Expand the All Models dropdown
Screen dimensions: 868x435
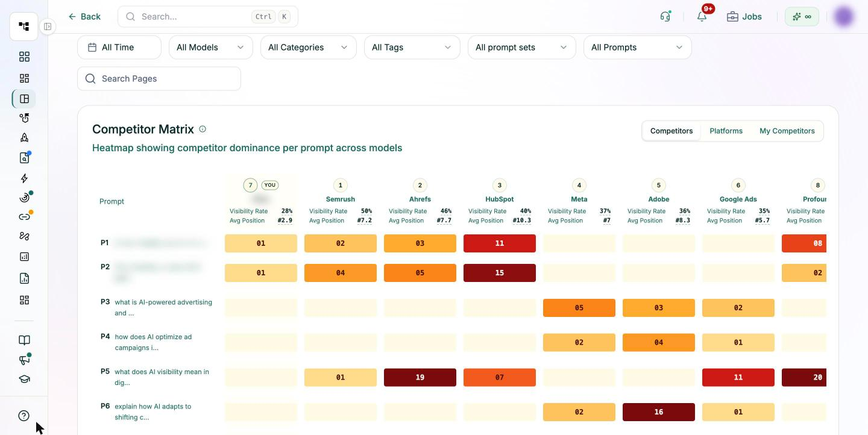211,48
